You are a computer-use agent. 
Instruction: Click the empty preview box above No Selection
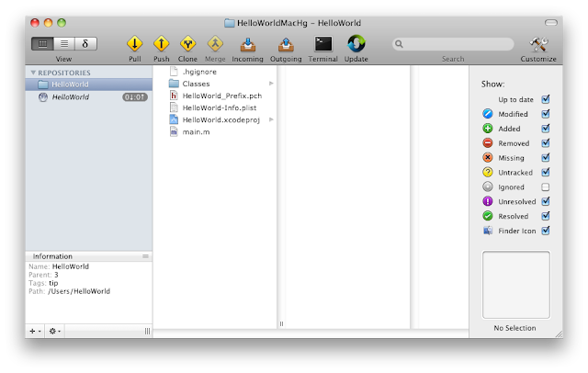(516, 285)
